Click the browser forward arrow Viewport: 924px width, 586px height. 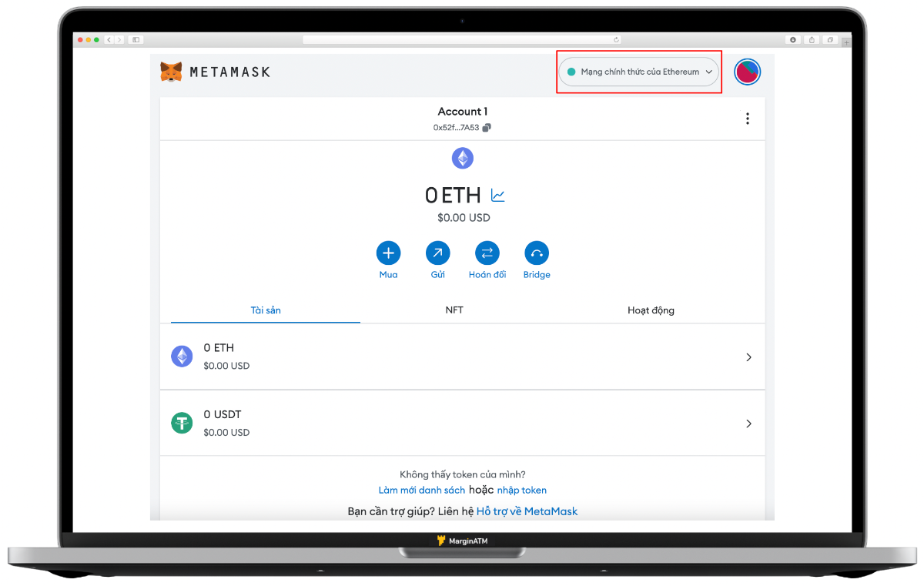(119, 39)
